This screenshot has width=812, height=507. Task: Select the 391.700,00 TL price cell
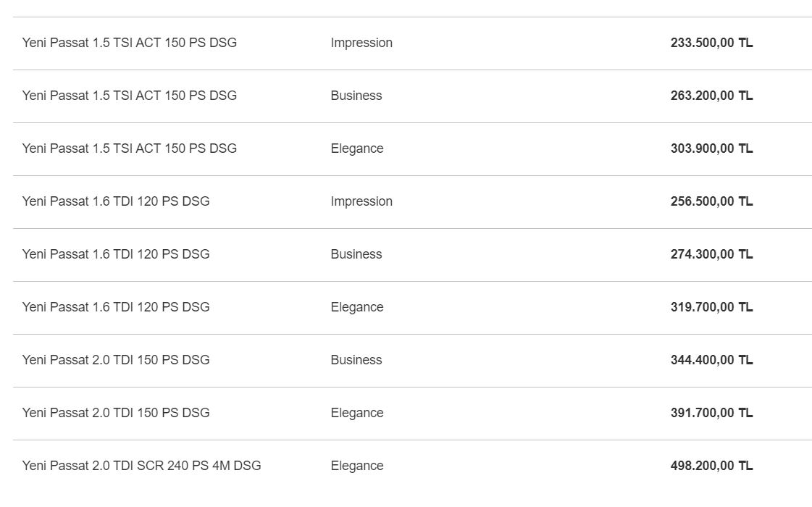[x=711, y=413]
